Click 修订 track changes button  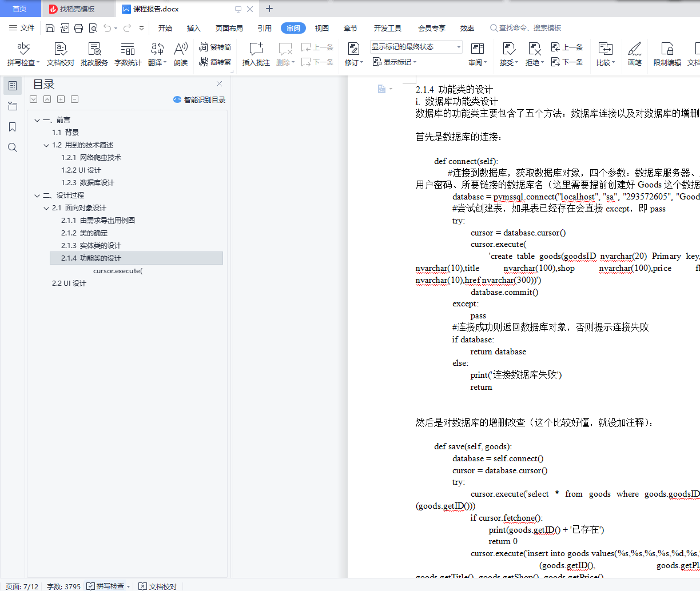[353, 54]
